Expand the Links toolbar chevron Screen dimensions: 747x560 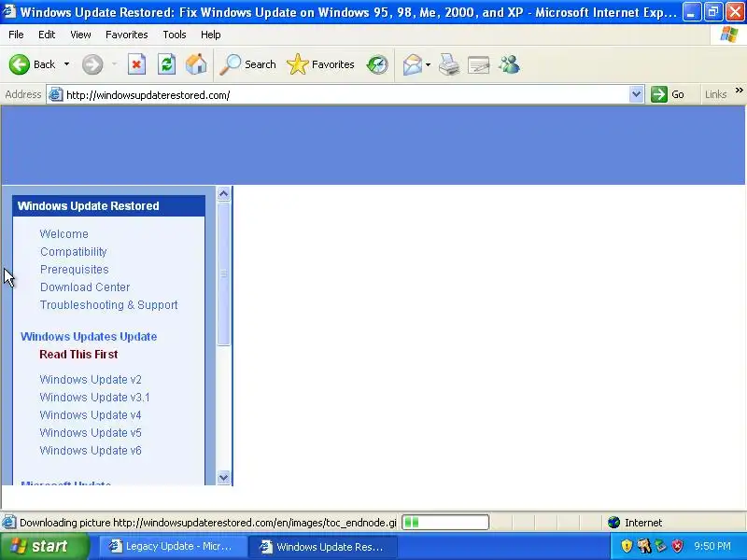pos(739,90)
